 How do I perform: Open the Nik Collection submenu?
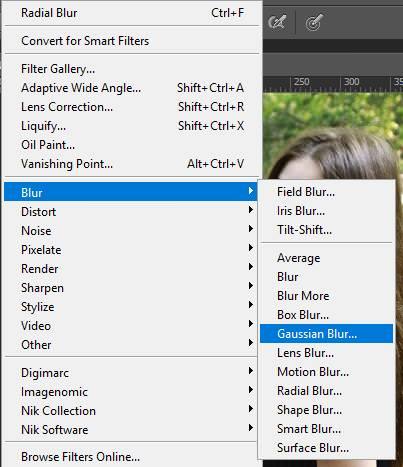click(131, 411)
